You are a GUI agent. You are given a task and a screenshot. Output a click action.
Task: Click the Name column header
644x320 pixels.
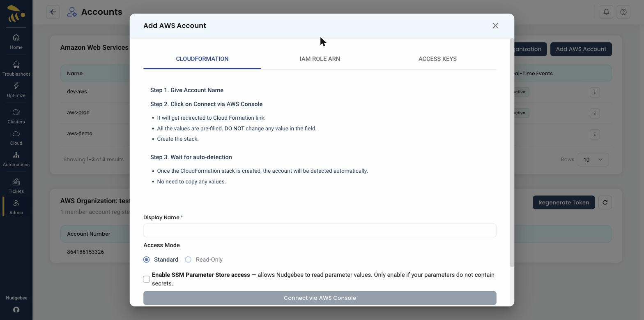tap(75, 73)
